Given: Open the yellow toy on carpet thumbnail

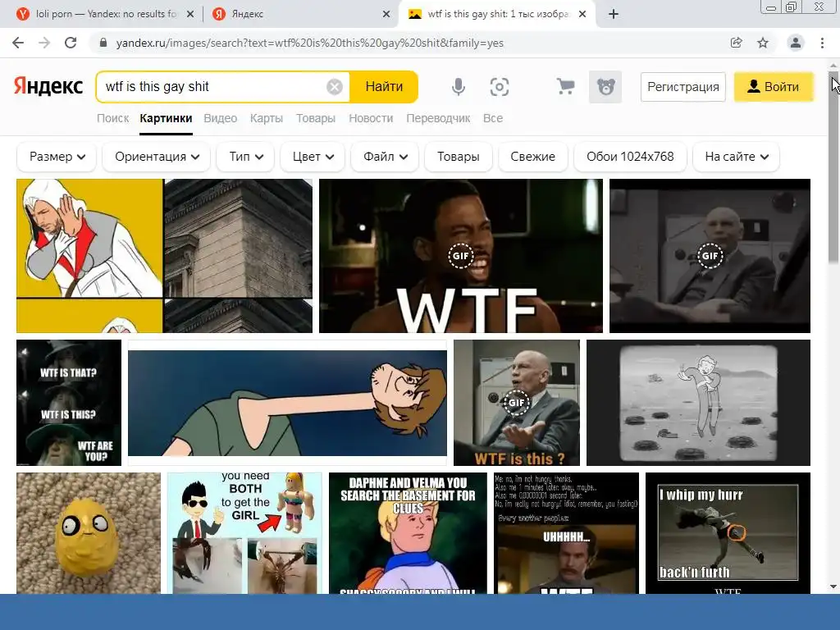Looking at the screenshot, I should 89,533.
